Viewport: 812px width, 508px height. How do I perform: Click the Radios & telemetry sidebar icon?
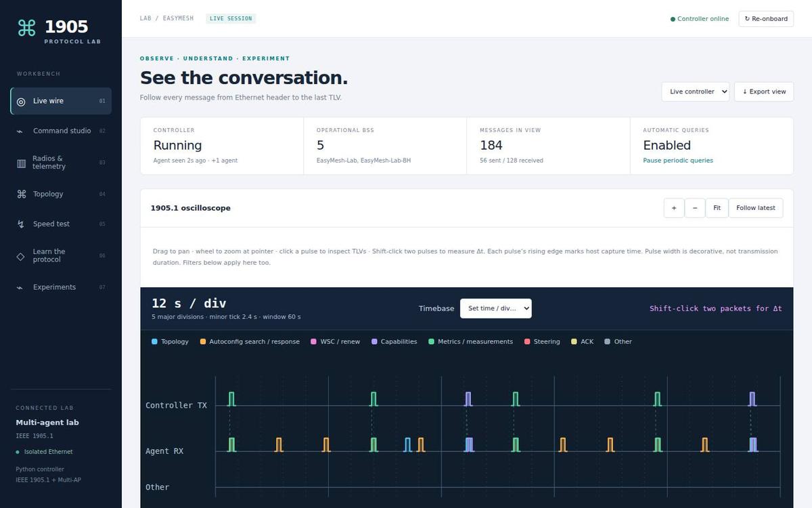(21, 163)
